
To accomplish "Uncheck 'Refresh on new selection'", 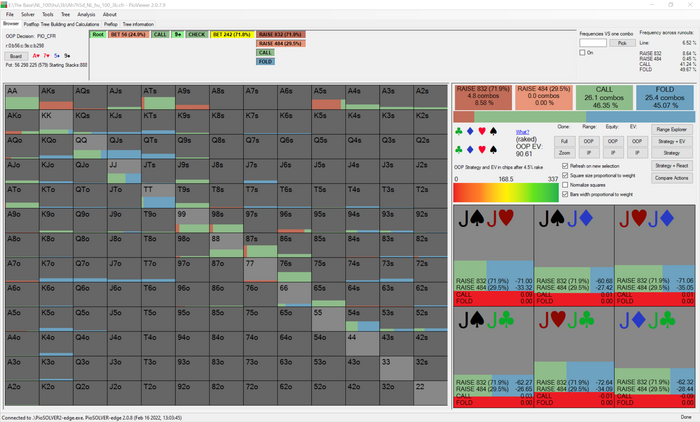I will (565, 166).
